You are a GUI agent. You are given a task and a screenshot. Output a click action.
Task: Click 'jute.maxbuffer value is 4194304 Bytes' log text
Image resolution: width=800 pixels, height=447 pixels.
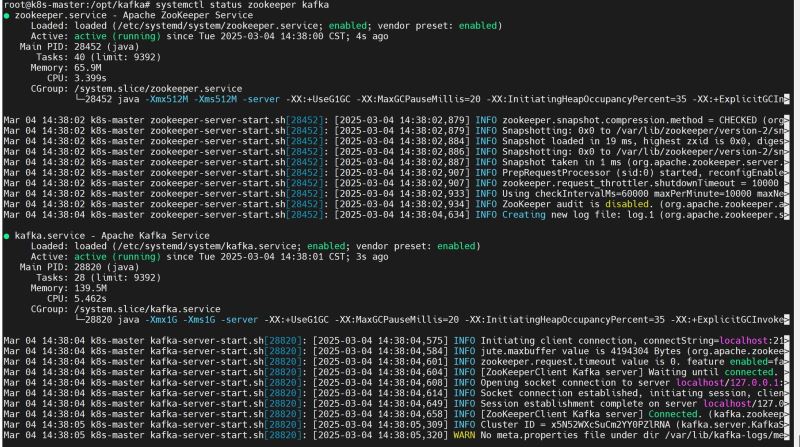tap(581, 351)
